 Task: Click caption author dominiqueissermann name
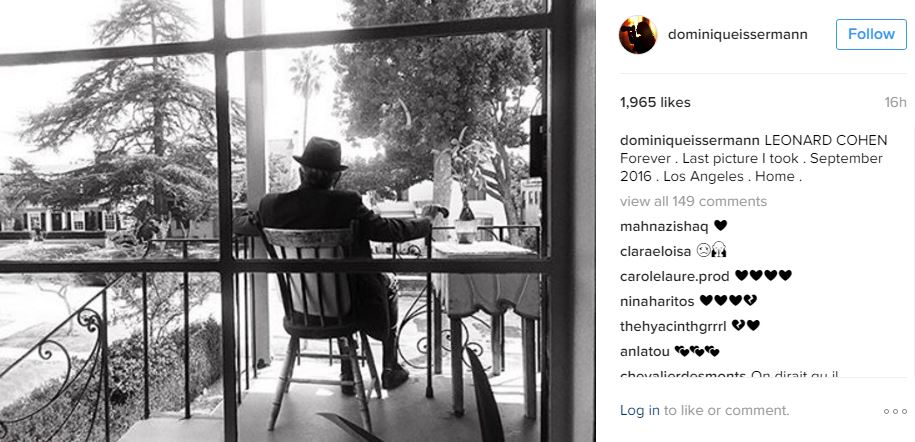pos(690,141)
